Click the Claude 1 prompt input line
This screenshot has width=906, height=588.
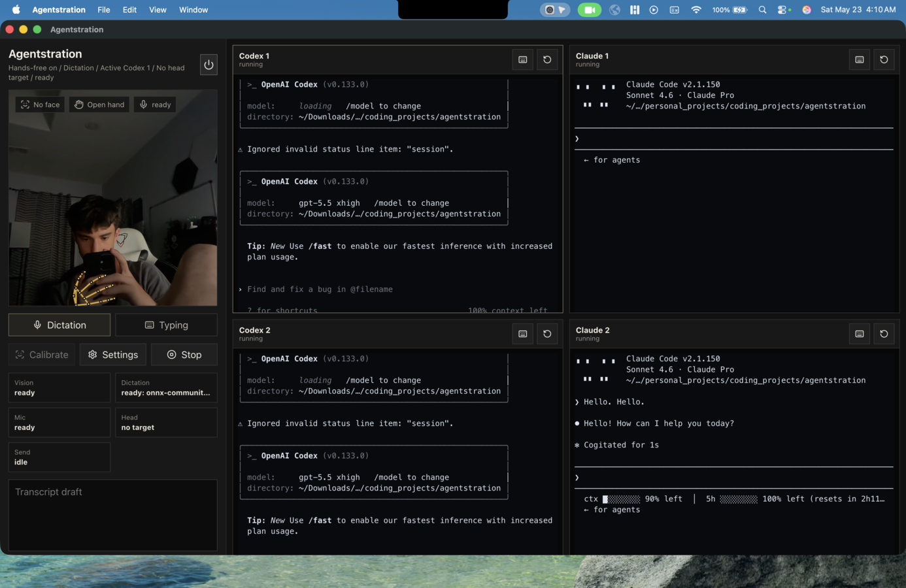coord(733,139)
